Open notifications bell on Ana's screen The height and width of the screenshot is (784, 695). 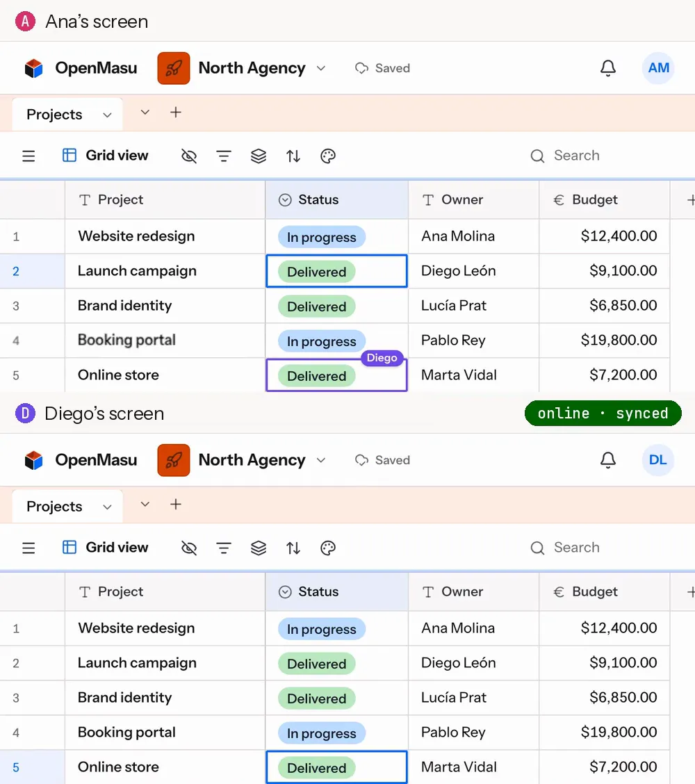point(608,68)
